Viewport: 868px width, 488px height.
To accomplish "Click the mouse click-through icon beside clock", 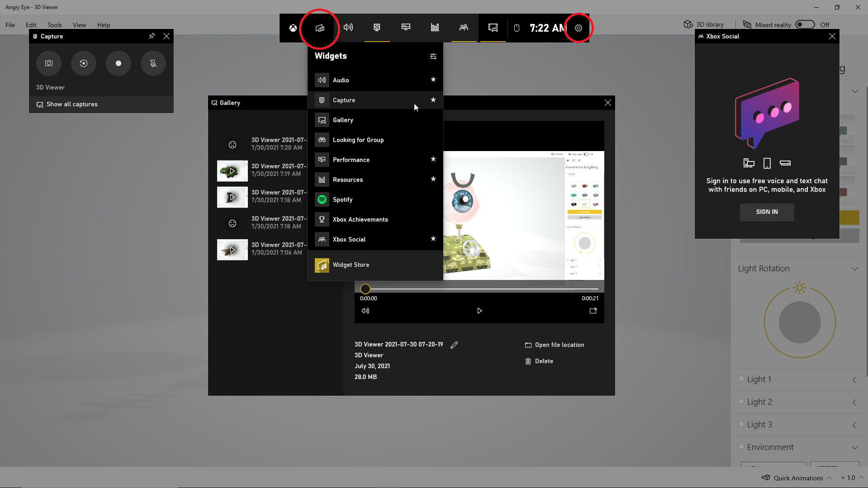I will 517,28.
